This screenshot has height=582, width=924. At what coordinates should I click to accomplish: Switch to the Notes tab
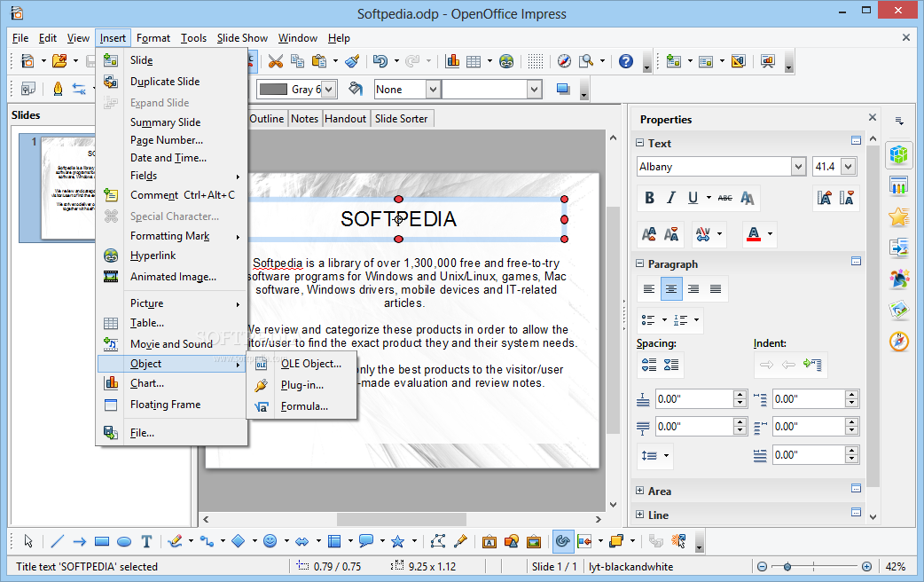(304, 119)
